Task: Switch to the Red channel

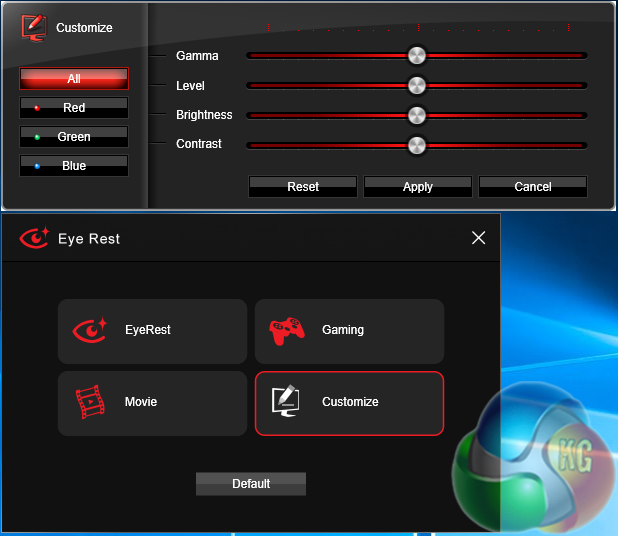Action: [x=74, y=108]
